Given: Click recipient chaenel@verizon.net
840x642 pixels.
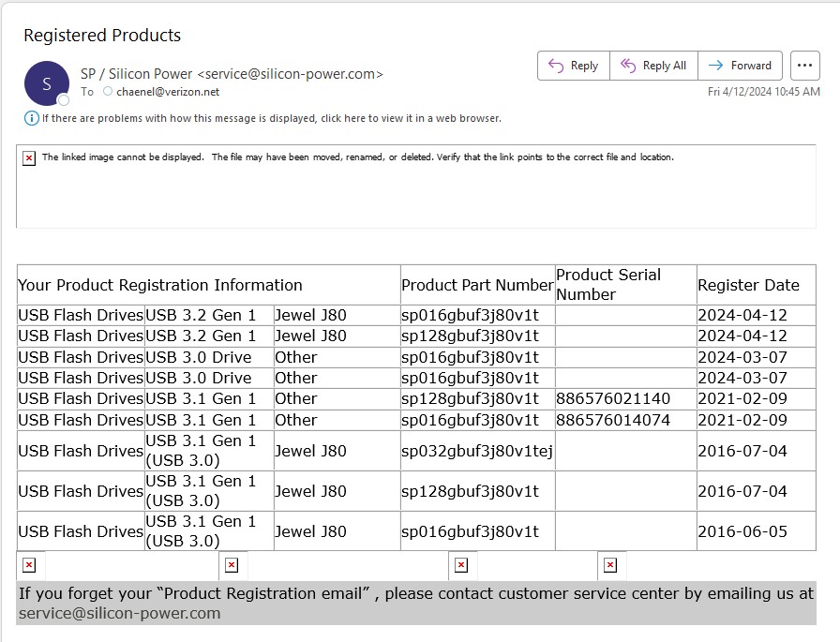Looking at the screenshot, I should (167, 92).
